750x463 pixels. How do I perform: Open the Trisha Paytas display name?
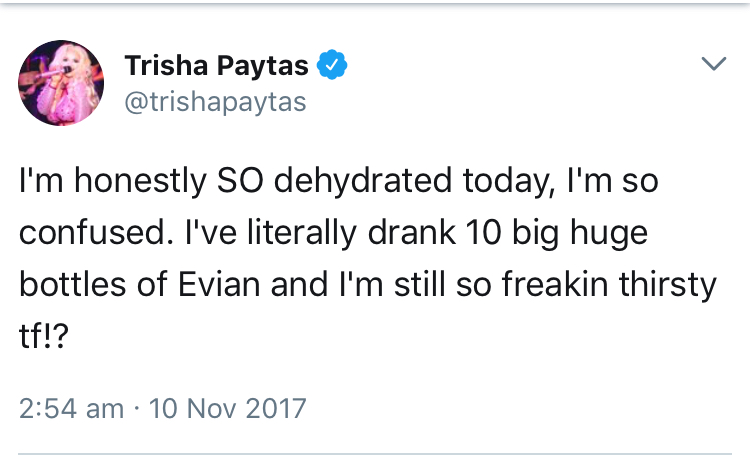click(216, 67)
